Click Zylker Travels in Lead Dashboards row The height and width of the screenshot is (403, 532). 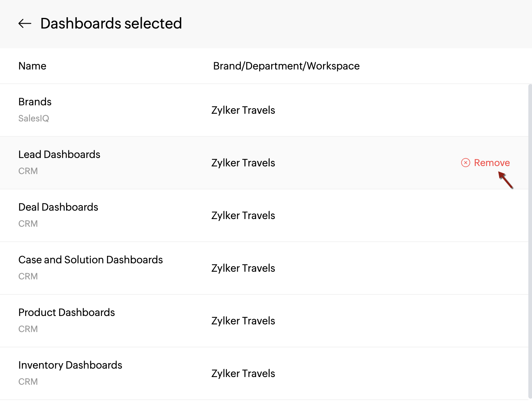(x=243, y=163)
